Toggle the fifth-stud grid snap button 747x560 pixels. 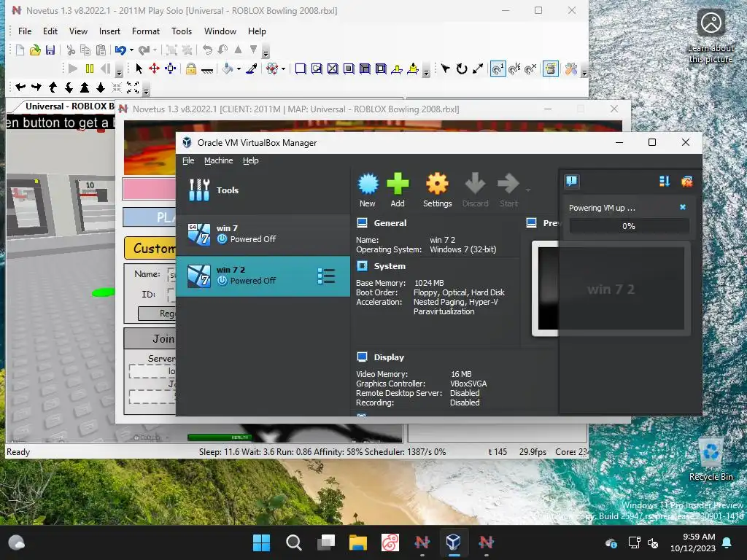point(514,69)
